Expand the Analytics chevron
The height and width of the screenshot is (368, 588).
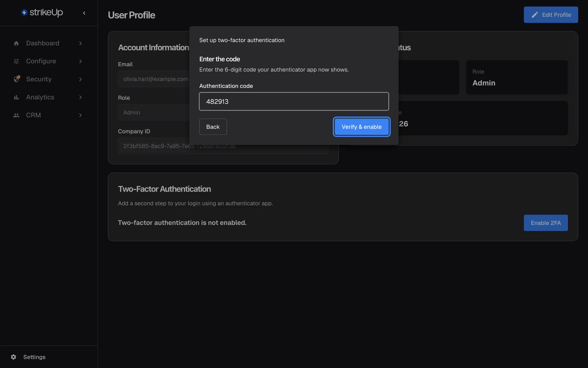coord(80,97)
